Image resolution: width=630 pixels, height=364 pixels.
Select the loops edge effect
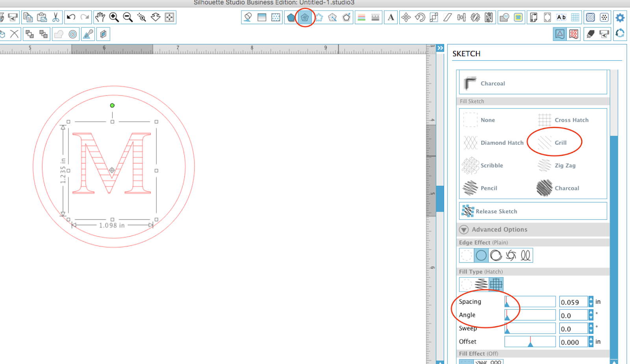coord(526,255)
